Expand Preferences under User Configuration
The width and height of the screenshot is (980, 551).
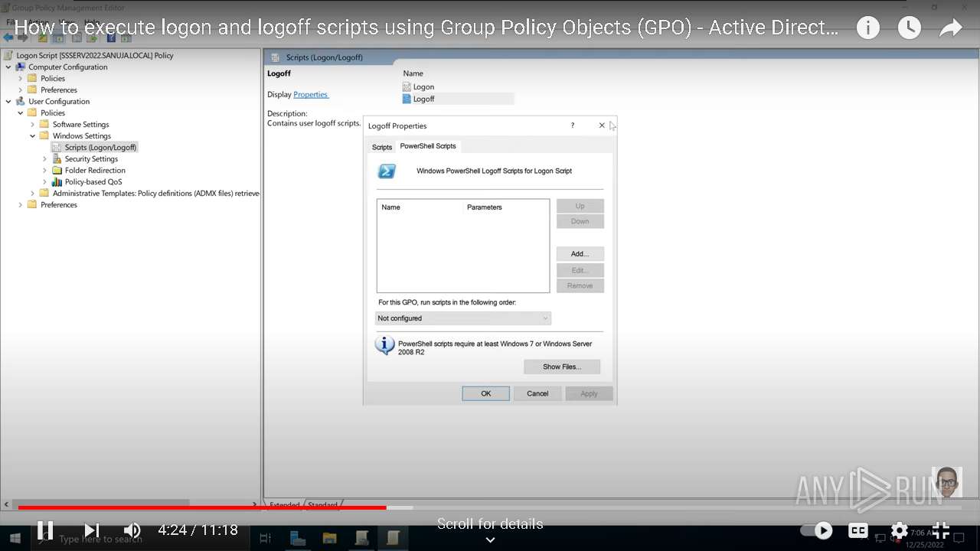point(21,204)
